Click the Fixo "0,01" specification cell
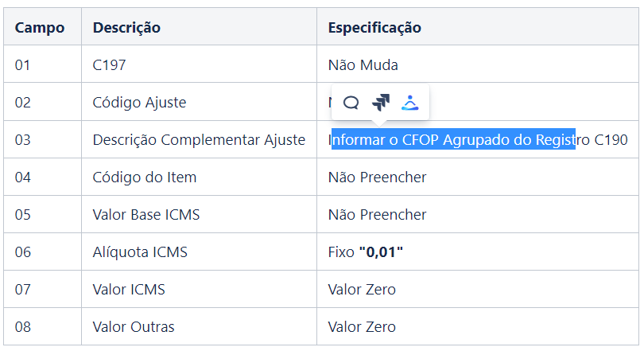This screenshot has width=644, height=351. (366, 252)
